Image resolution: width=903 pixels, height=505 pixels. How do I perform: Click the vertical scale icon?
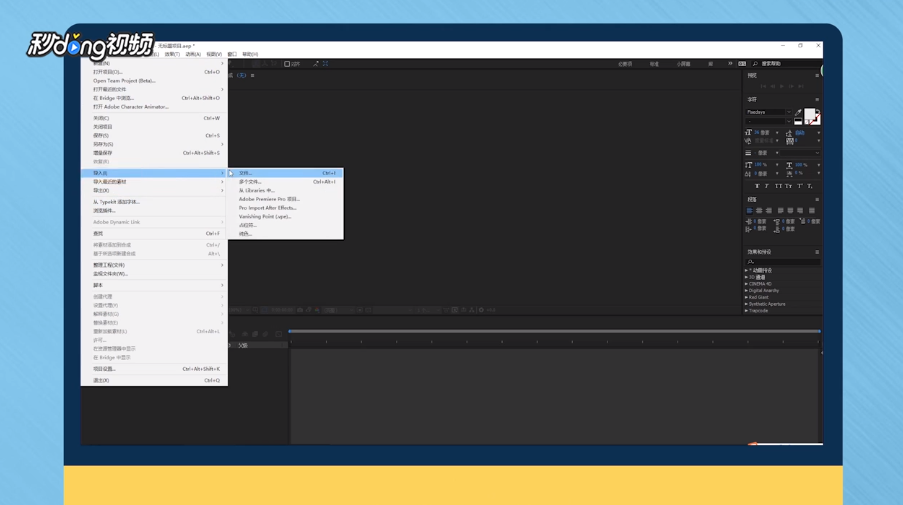[749, 165]
